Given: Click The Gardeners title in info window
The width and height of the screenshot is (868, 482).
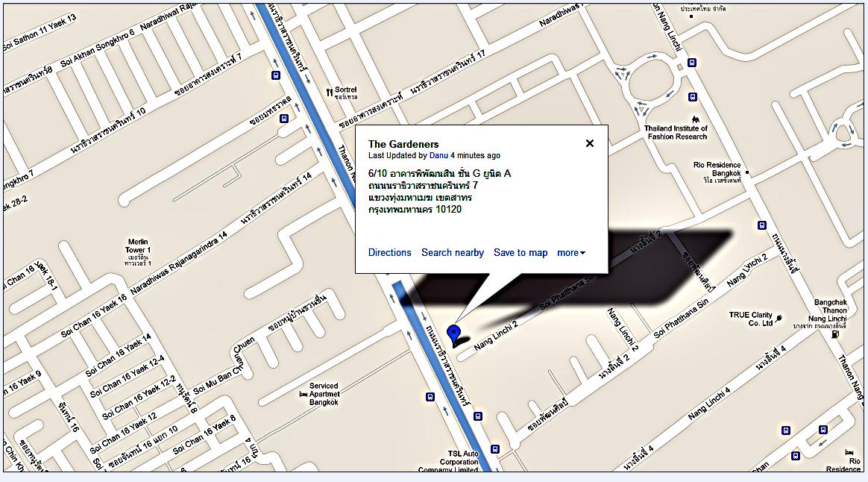Looking at the screenshot, I should [x=403, y=144].
